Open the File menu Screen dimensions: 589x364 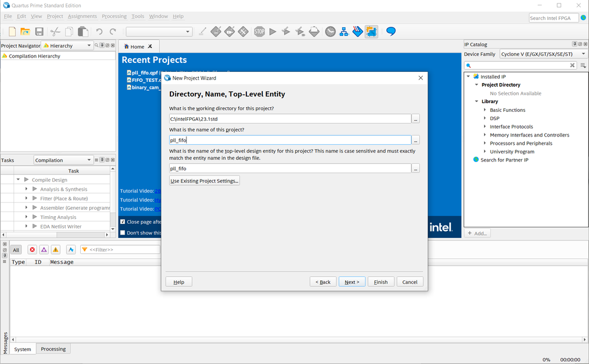click(x=8, y=16)
